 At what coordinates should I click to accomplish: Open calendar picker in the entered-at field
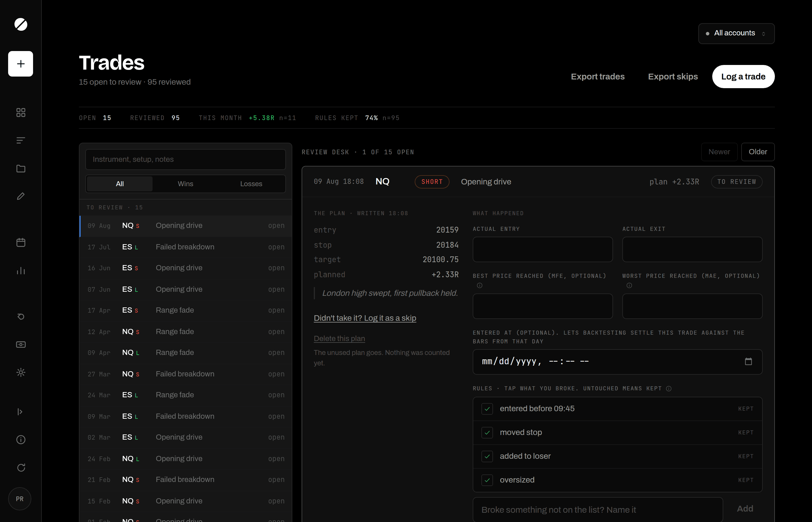pyautogui.click(x=748, y=361)
